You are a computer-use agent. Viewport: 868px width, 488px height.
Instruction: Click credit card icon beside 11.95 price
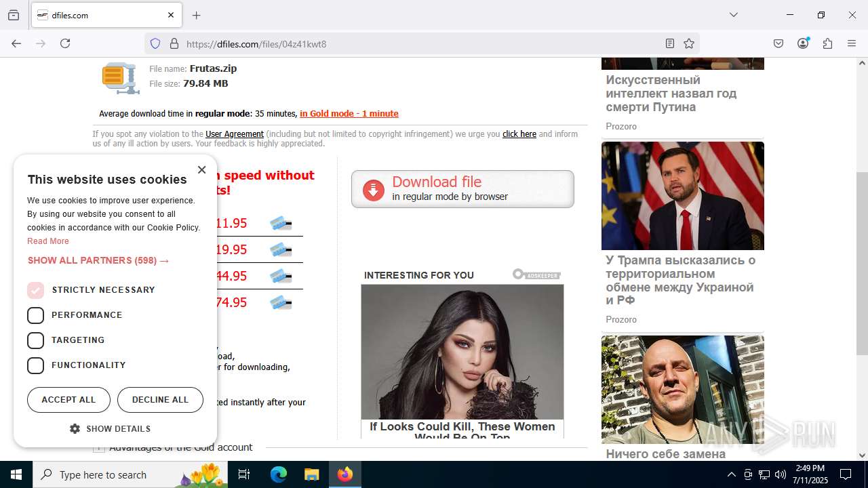[x=281, y=223]
